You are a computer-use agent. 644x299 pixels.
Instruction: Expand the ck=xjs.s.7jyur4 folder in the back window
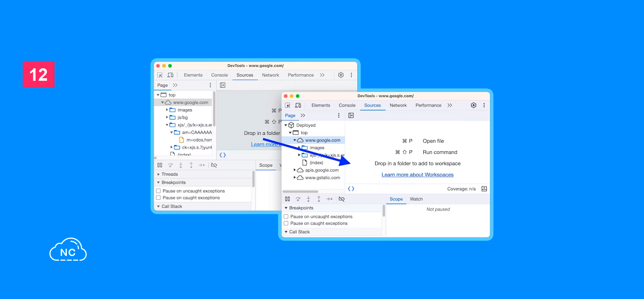point(172,147)
